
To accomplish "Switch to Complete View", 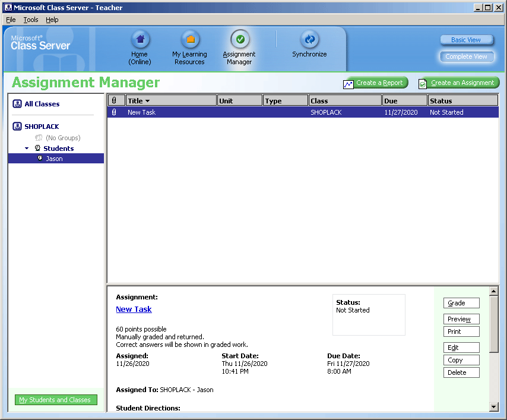I will [466, 56].
